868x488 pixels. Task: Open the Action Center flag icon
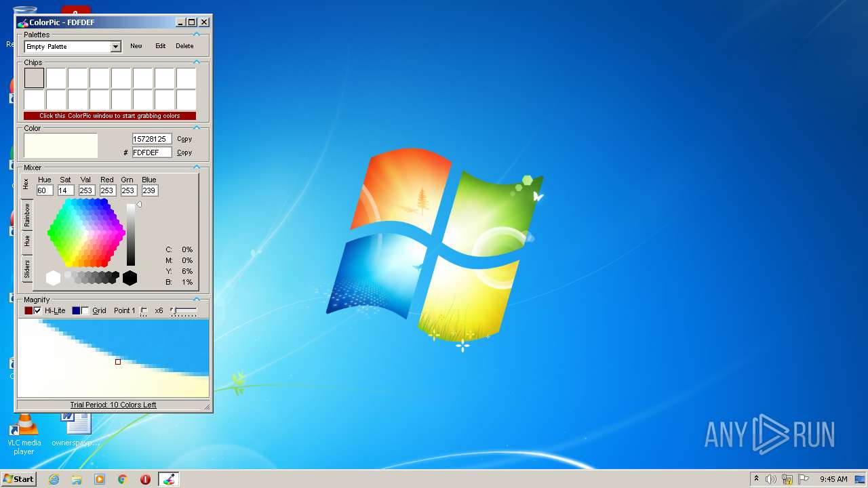click(x=804, y=479)
